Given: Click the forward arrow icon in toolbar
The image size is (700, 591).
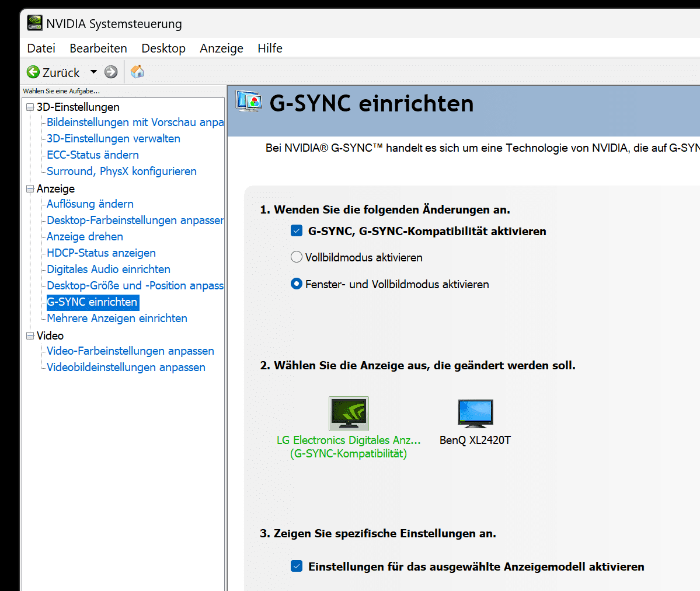Looking at the screenshot, I should coord(111,72).
